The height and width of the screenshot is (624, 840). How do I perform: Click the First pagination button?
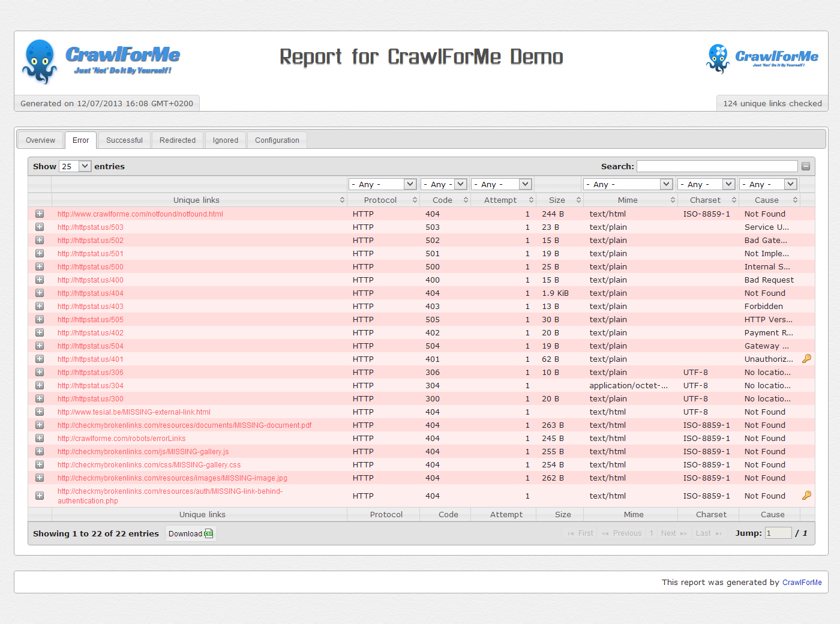coord(580,533)
